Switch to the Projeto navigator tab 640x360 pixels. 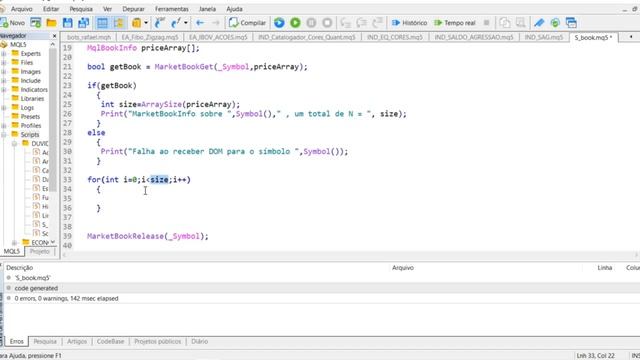point(40,251)
